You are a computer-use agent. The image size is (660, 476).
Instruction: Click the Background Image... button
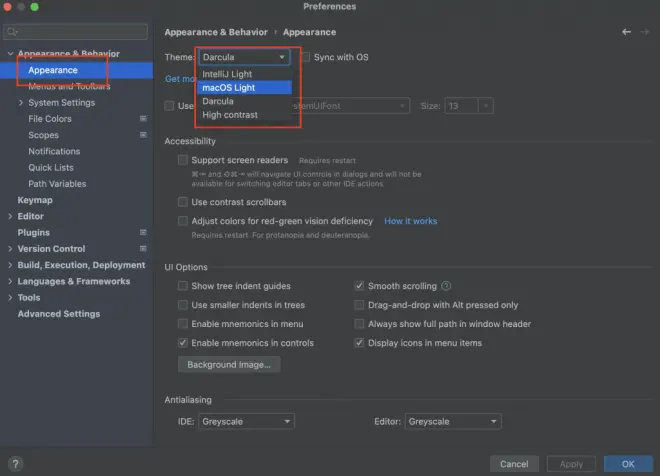coord(229,364)
